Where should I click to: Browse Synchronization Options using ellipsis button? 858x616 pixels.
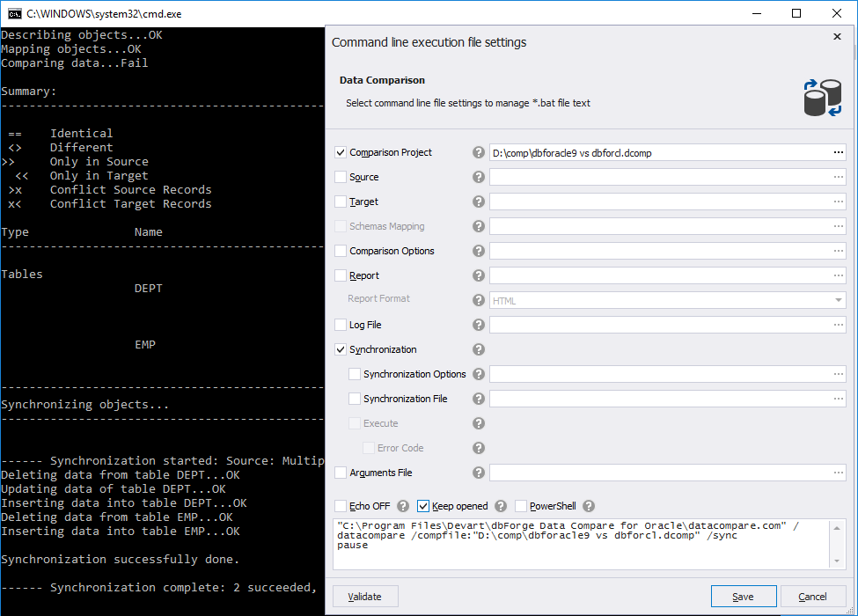click(x=839, y=374)
